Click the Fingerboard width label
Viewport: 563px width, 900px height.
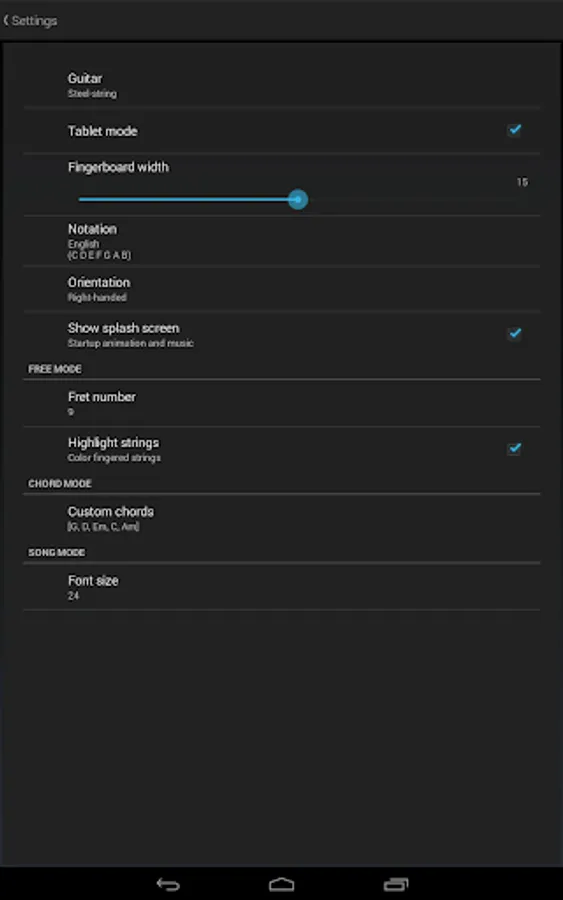118,167
